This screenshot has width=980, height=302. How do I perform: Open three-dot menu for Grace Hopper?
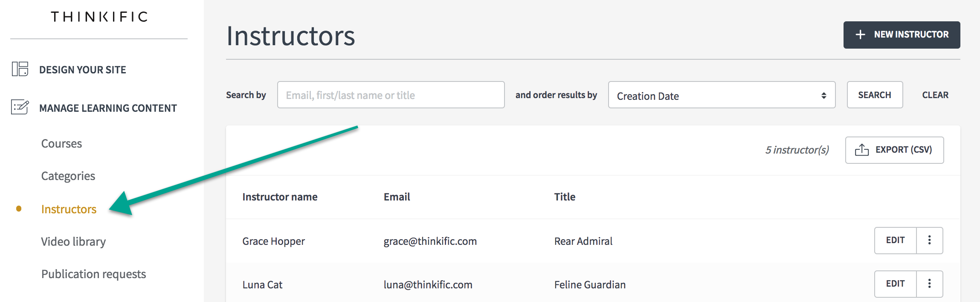click(x=930, y=240)
